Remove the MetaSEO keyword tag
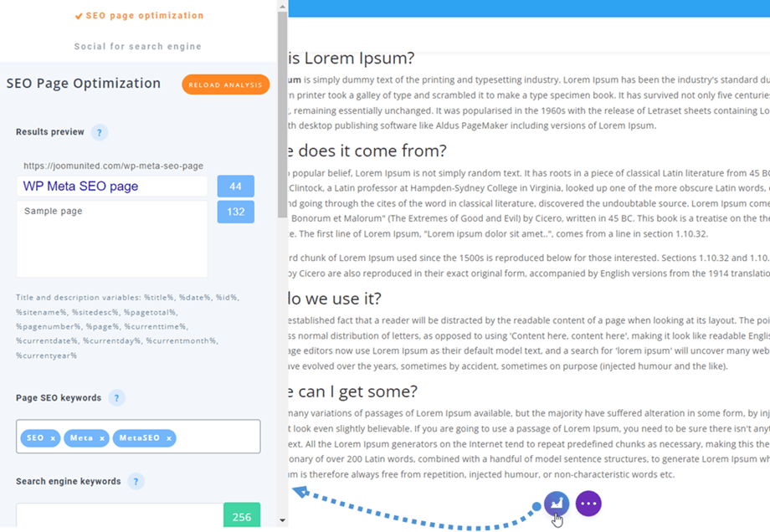 coord(169,438)
